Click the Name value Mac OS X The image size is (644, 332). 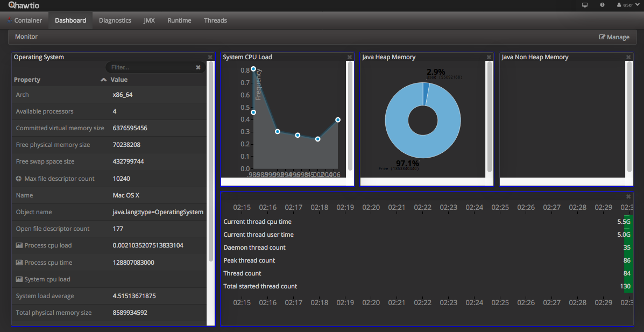126,195
